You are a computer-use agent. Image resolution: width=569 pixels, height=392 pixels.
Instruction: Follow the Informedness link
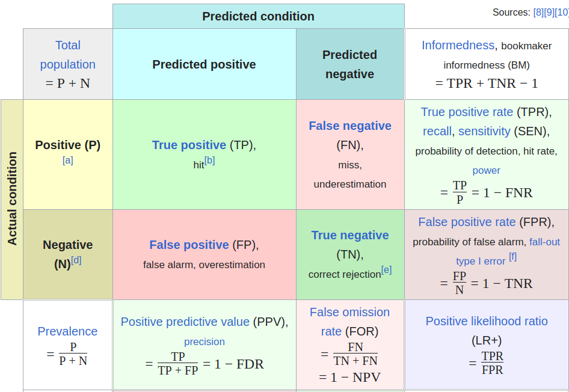458,45
